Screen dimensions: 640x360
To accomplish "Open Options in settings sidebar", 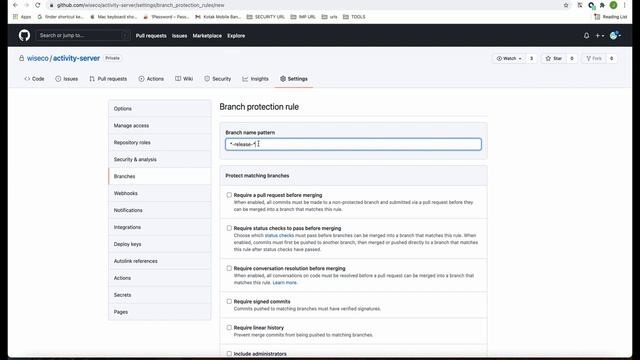I will 160,109.
